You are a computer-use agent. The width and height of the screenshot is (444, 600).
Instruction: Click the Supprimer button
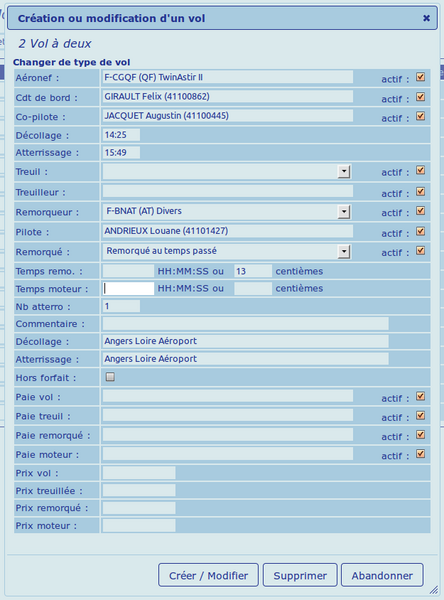[x=300, y=575]
